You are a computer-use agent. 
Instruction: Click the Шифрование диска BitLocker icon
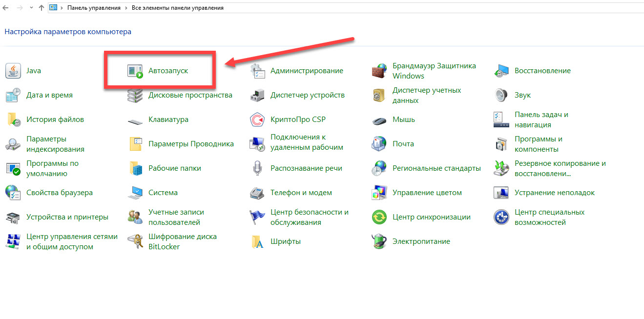click(135, 241)
